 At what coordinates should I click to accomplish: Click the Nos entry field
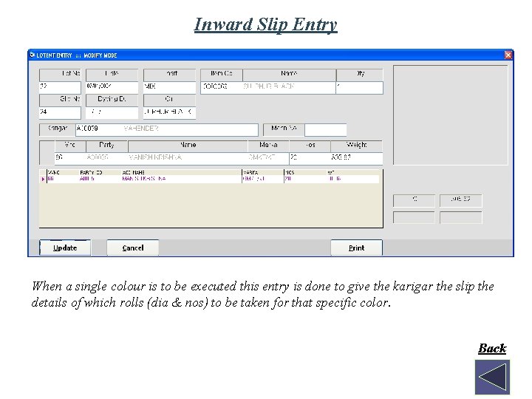pos(310,158)
